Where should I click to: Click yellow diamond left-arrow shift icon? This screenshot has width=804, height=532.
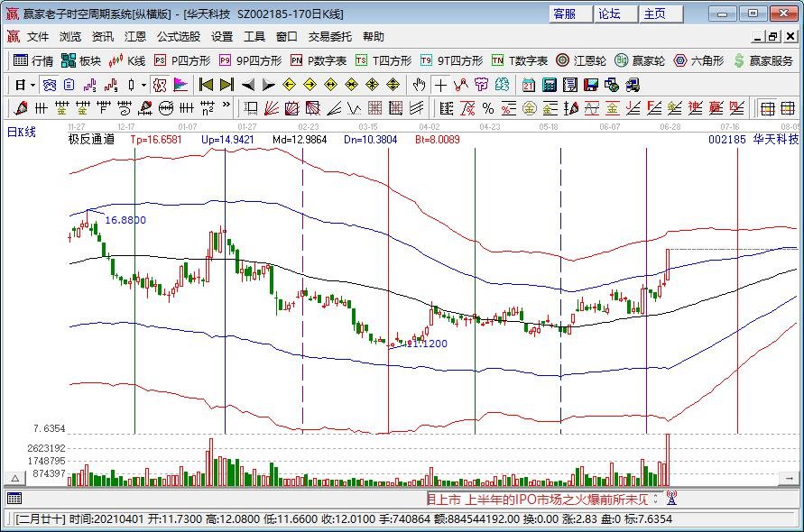pyautogui.click(x=289, y=85)
